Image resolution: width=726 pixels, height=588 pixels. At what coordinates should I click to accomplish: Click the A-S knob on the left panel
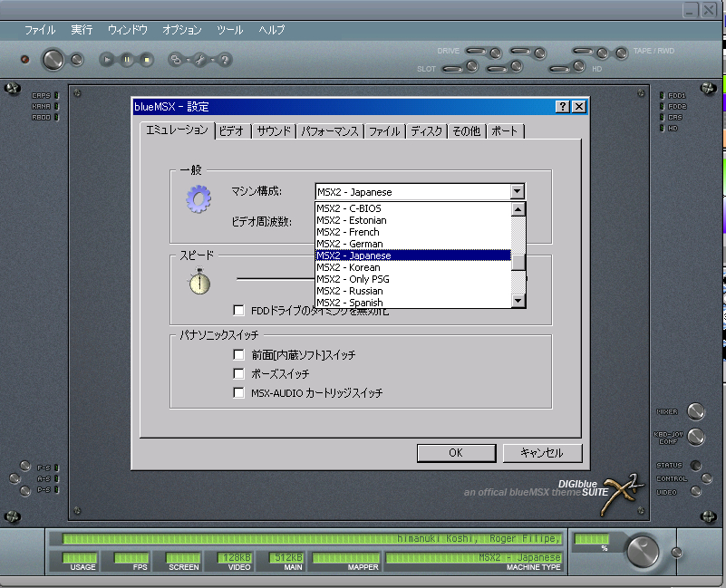point(15,478)
